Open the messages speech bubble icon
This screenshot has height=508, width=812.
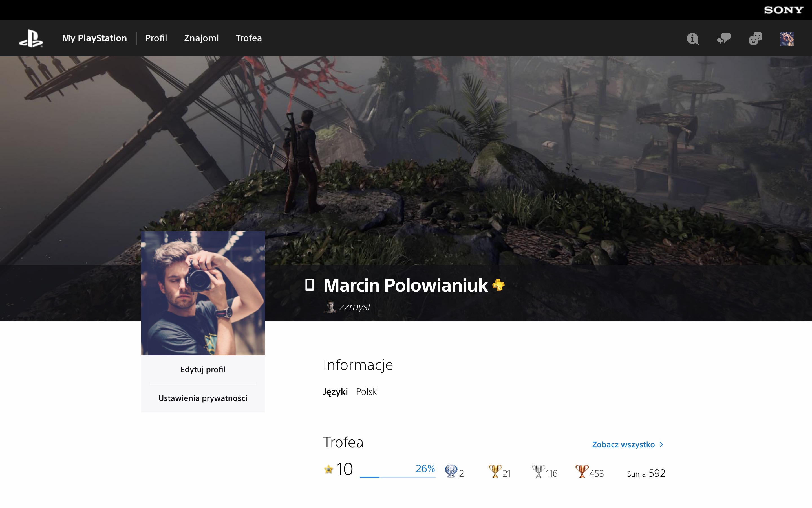click(x=724, y=38)
